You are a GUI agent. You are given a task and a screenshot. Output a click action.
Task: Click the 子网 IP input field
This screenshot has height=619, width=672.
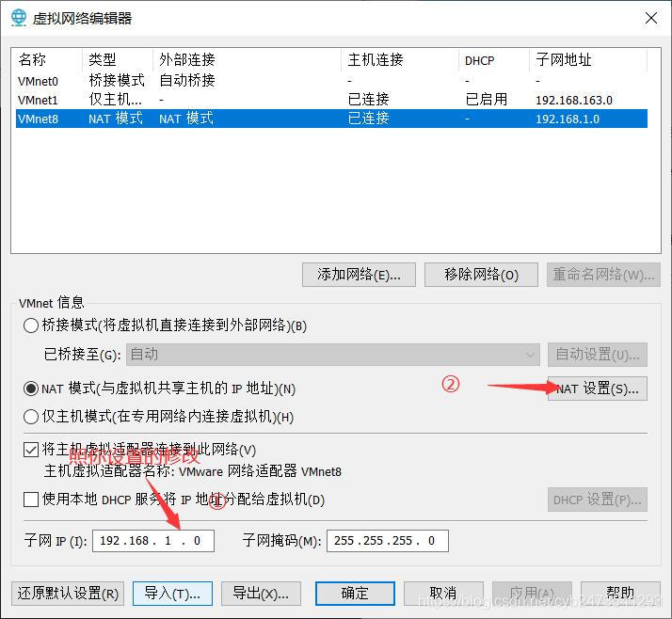pos(153,541)
